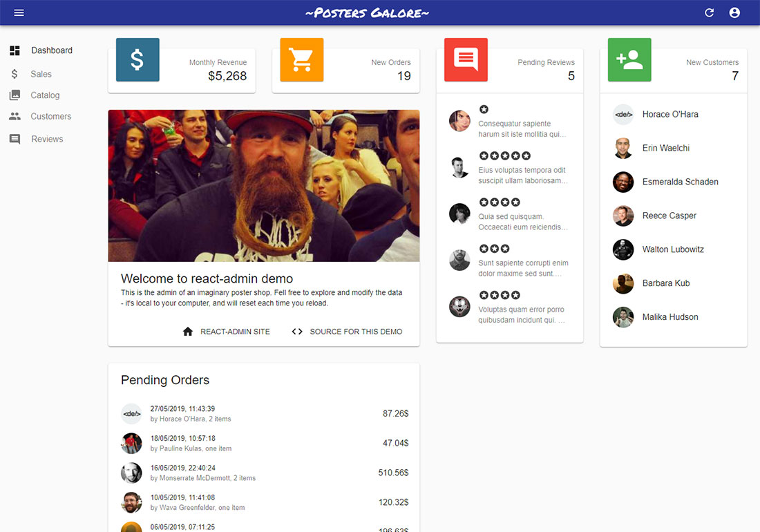
Task: Open the user profile account icon
Action: pos(735,12)
